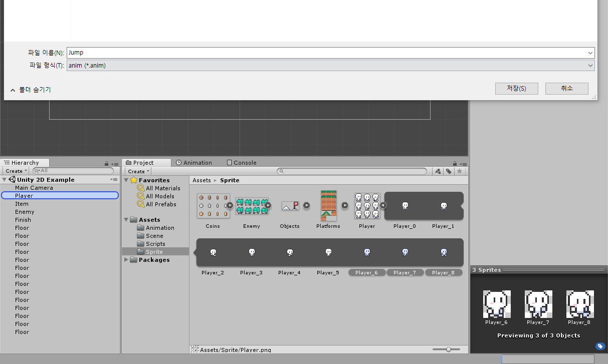This screenshot has width=608, height=364.
Task: Expand the Objects sprite sheet arrow
Action: click(x=306, y=205)
